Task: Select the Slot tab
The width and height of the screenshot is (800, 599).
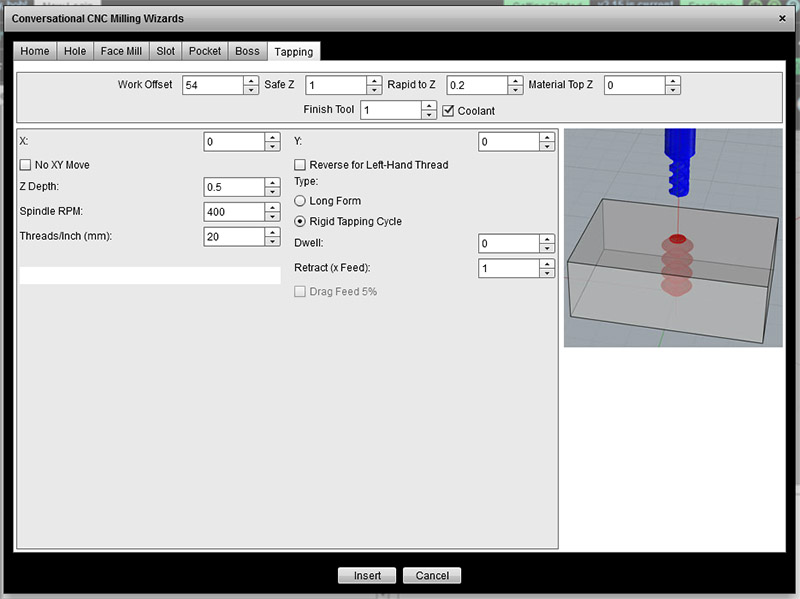Action: [165, 51]
